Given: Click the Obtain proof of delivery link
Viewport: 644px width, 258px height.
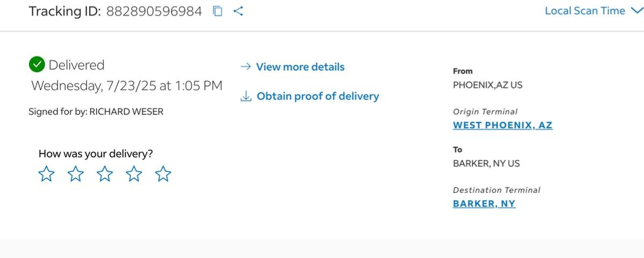Looking at the screenshot, I should tap(318, 96).
